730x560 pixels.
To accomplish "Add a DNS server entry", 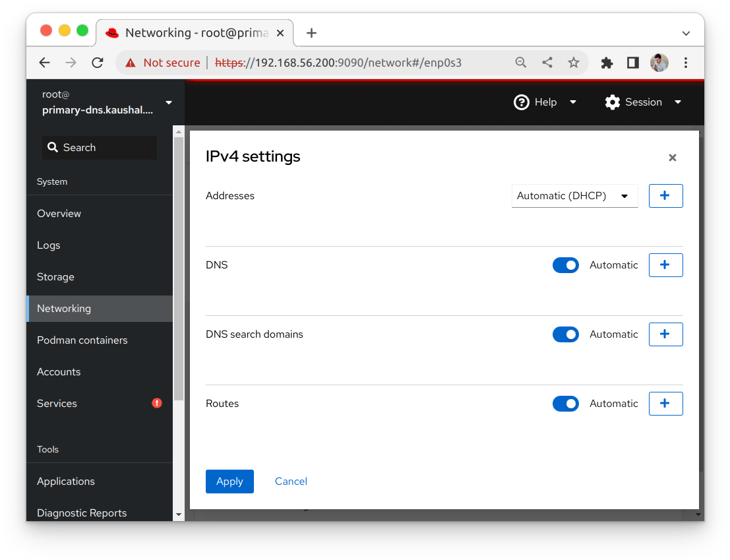I will (665, 264).
